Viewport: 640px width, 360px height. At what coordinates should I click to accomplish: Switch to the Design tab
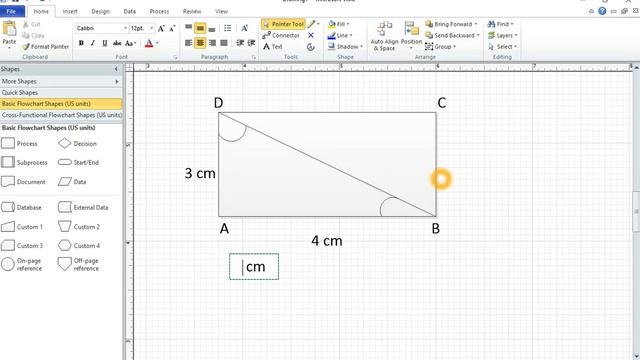(100, 11)
